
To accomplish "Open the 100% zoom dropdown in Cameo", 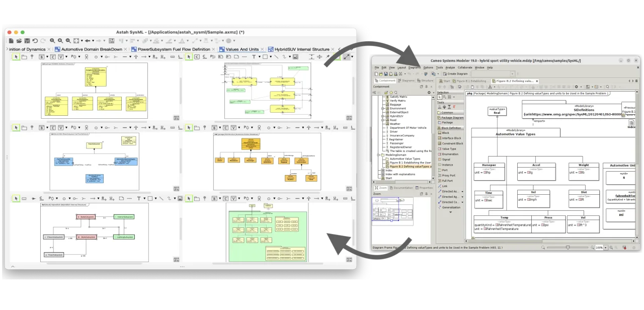I will pyautogui.click(x=605, y=248).
